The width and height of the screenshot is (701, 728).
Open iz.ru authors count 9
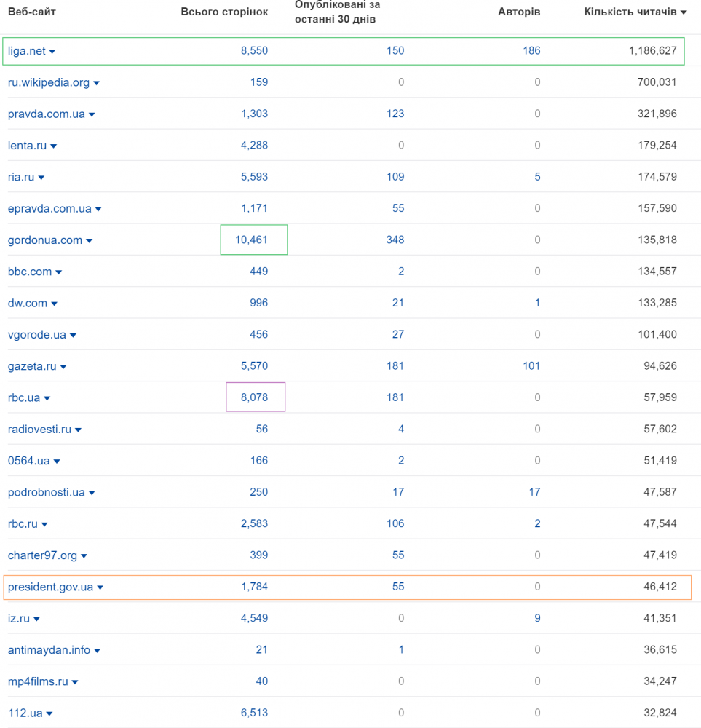[x=537, y=618]
